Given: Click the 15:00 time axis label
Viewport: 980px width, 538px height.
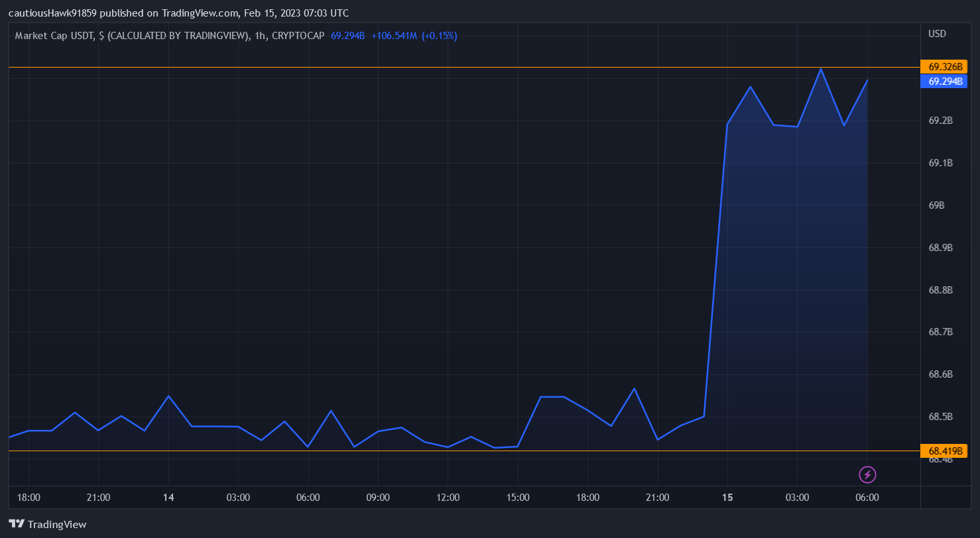Looking at the screenshot, I should [x=518, y=498].
